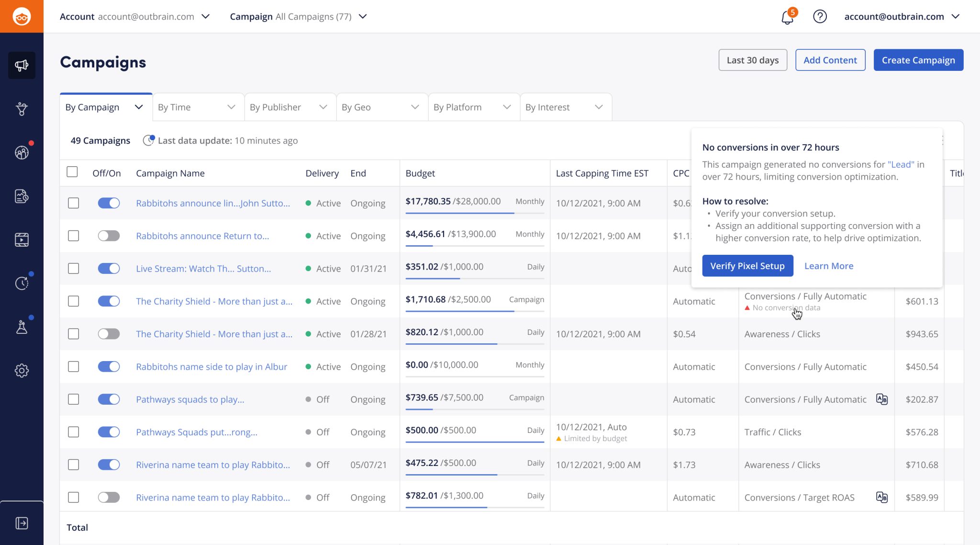Click the Experiments flask icon in sidebar

21,327
